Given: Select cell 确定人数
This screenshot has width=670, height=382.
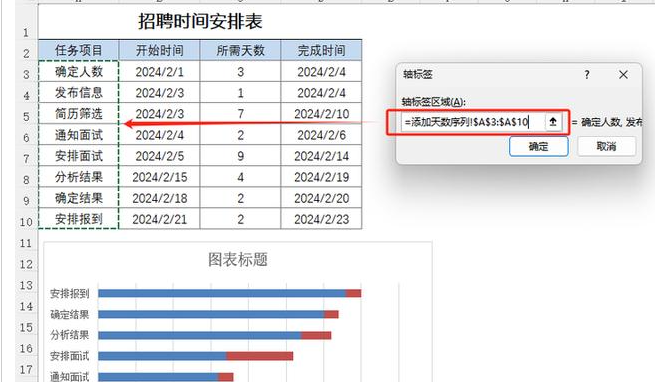Looking at the screenshot, I should (79, 71).
